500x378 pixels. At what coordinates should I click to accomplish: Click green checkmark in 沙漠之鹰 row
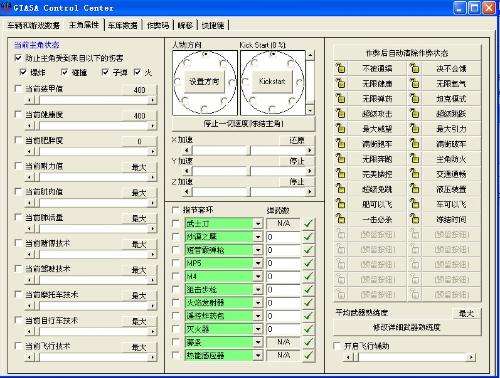point(309,237)
